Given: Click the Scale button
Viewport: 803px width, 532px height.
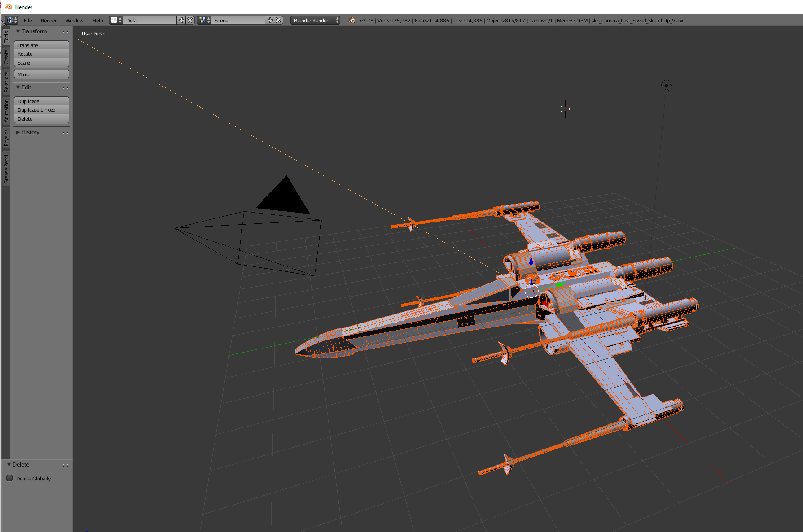Looking at the screenshot, I should (41, 63).
